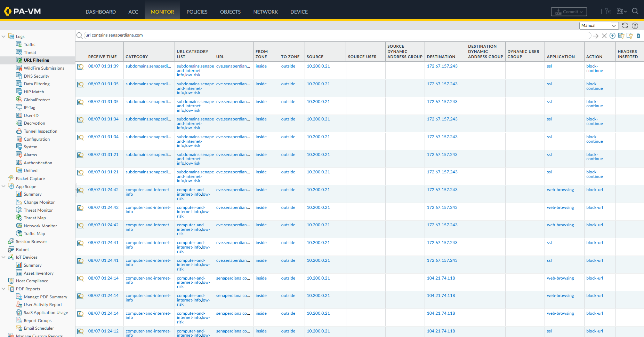
Task: Open the Decryption log icon
Action: pyautogui.click(x=19, y=123)
